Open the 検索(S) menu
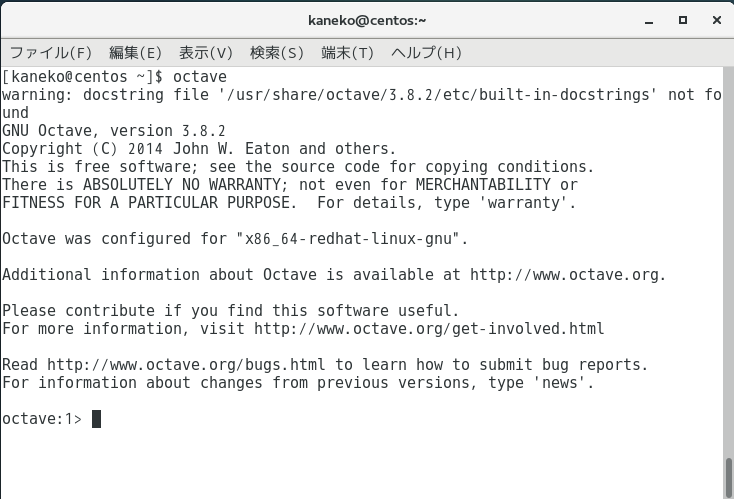The height and width of the screenshot is (499, 734). coord(277,52)
